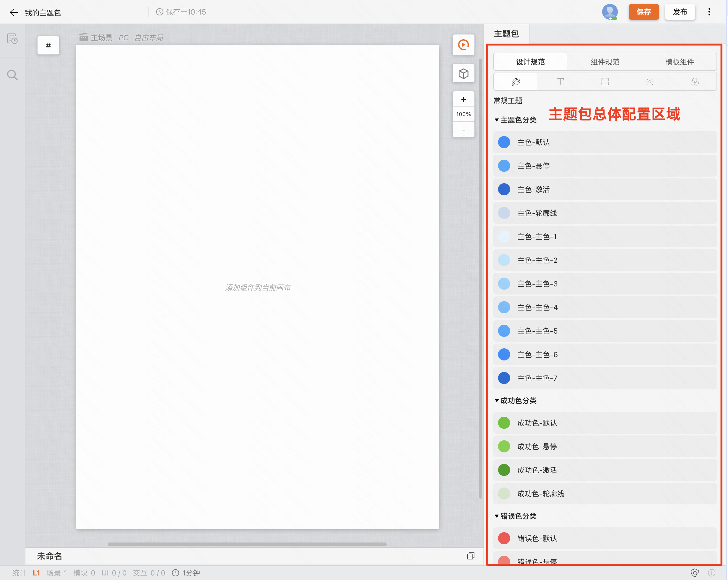The width and height of the screenshot is (728, 580).
Task: Select the typography T sub-tab icon
Action: [560, 82]
